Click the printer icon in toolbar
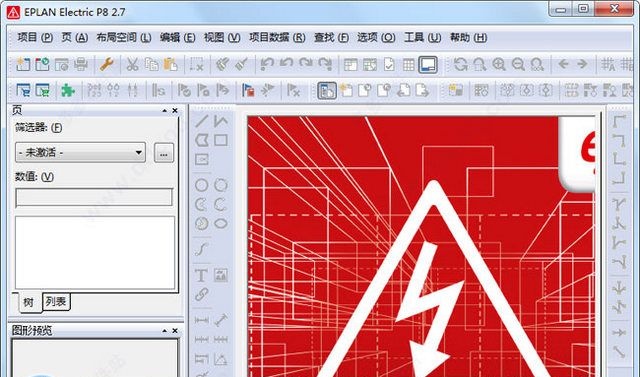 (x=81, y=64)
